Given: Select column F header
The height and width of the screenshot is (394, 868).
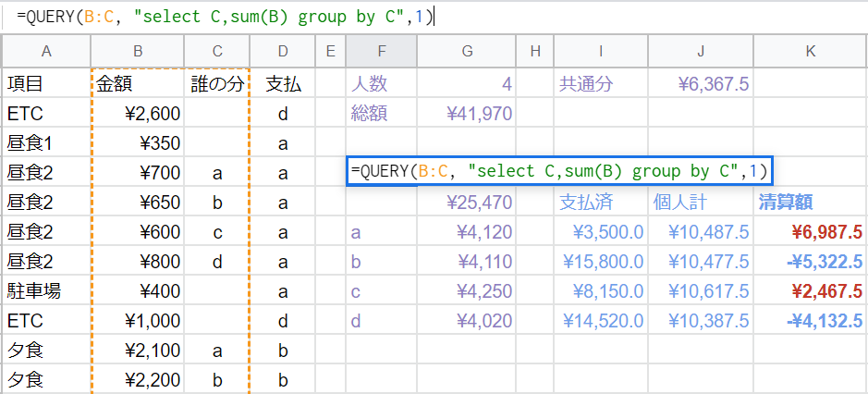Looking at the screenshot, I should 382,52.
